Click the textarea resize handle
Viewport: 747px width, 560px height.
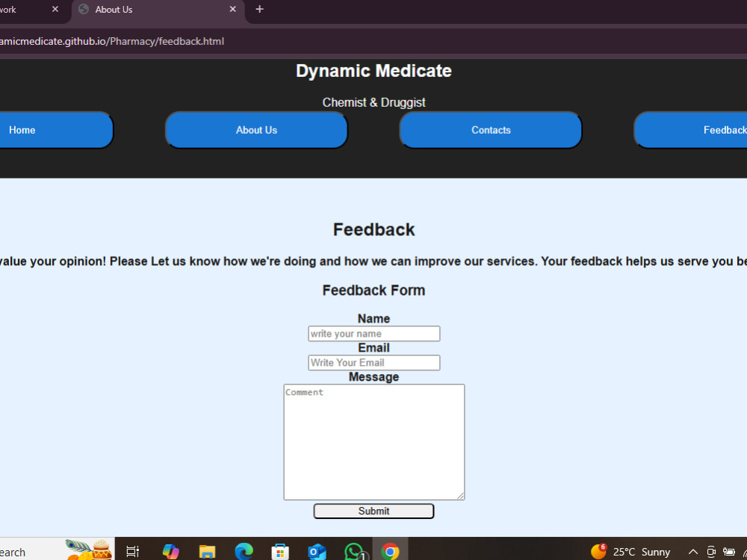[x=460, y=496]
